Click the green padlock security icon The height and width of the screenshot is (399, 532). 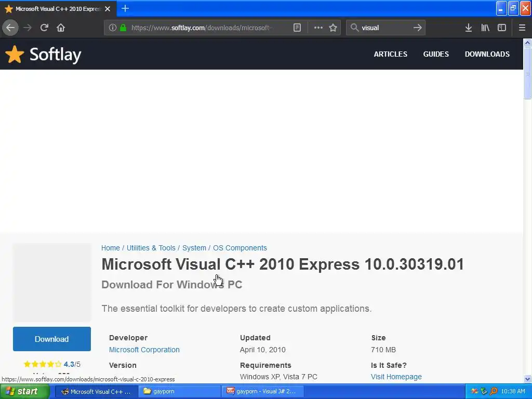point(123,28)
